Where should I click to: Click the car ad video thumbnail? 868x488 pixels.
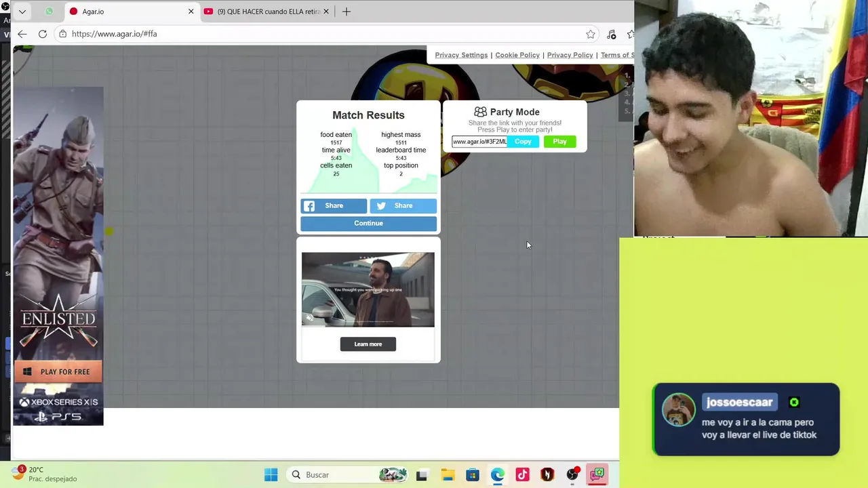(x=368, y=289)
